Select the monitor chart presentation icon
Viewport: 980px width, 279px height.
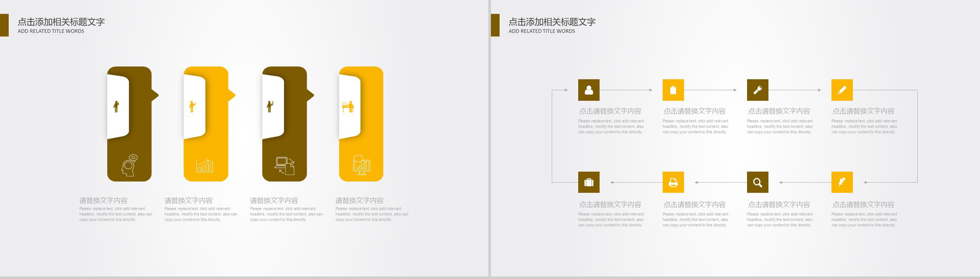(361, 165)
